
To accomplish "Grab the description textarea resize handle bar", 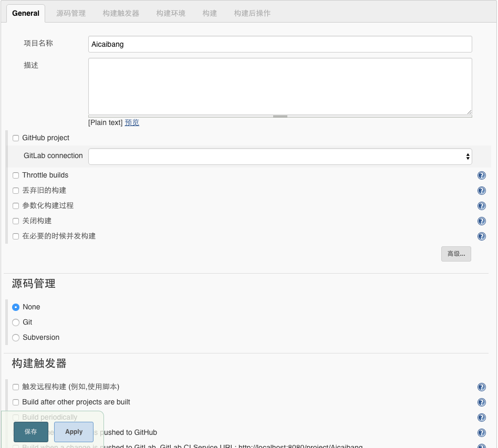I will (x=280, y=116).
